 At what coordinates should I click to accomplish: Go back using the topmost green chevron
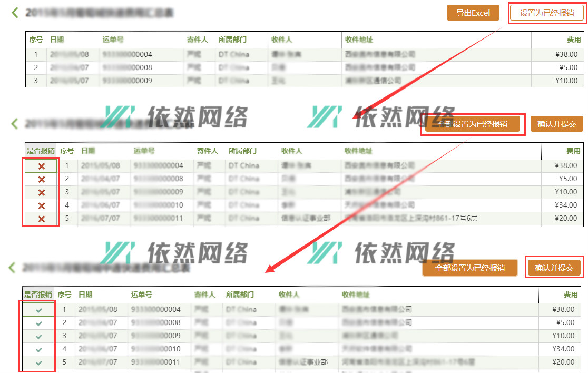coord(15,13)
